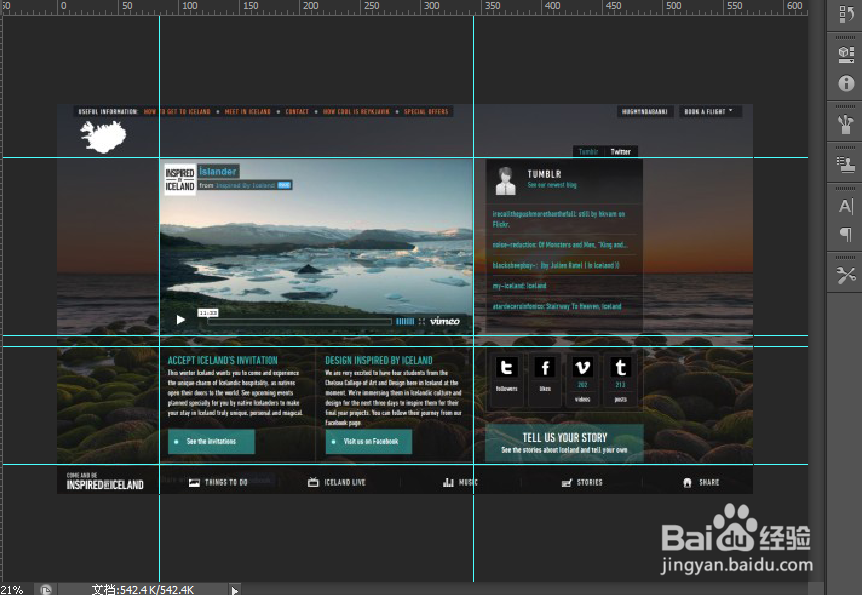Open the Brush Presets panel icon
The width and height of the screenshot is (862, 595).
click(x=846, y=124)
